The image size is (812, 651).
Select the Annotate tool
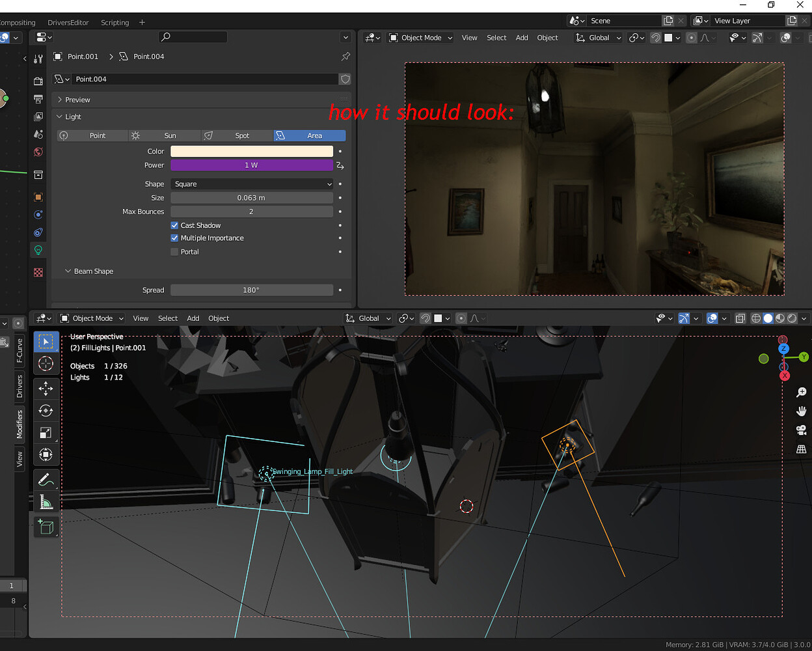click(46, 480)
